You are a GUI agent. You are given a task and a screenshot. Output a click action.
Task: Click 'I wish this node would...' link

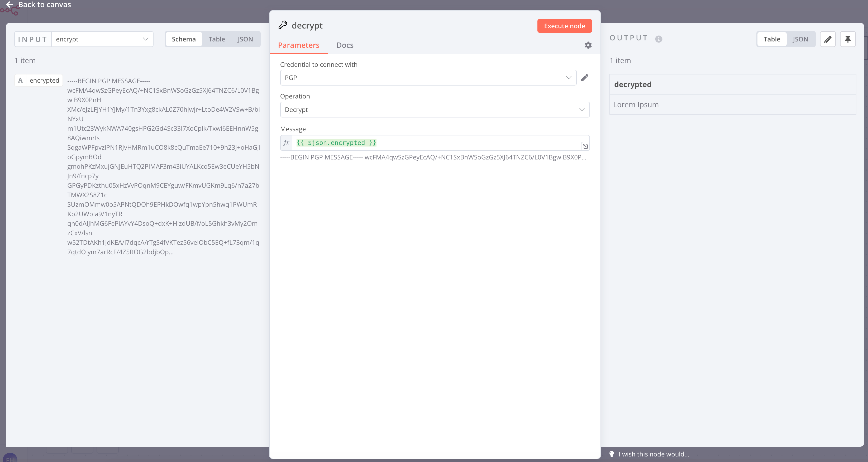click(x=654, y=454)
